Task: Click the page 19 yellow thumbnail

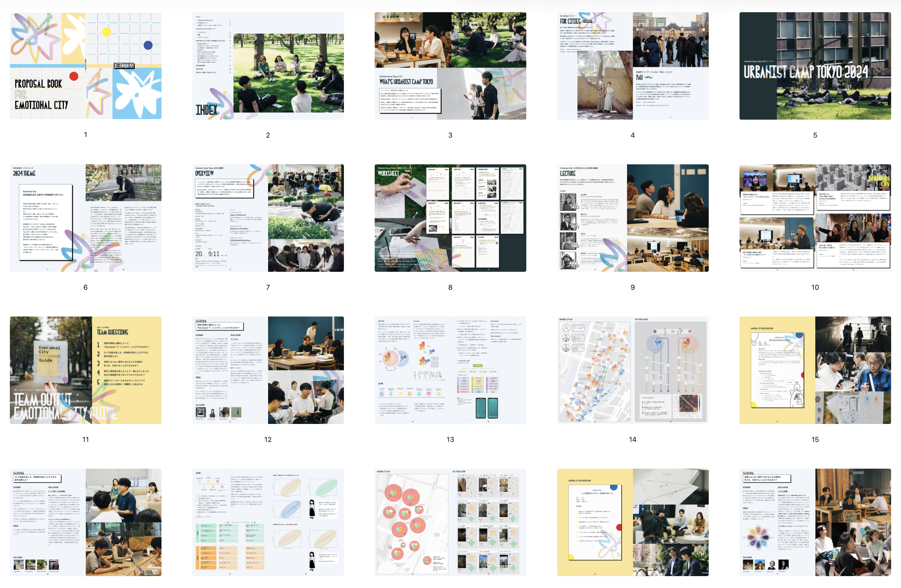Action: coord(633,522)
